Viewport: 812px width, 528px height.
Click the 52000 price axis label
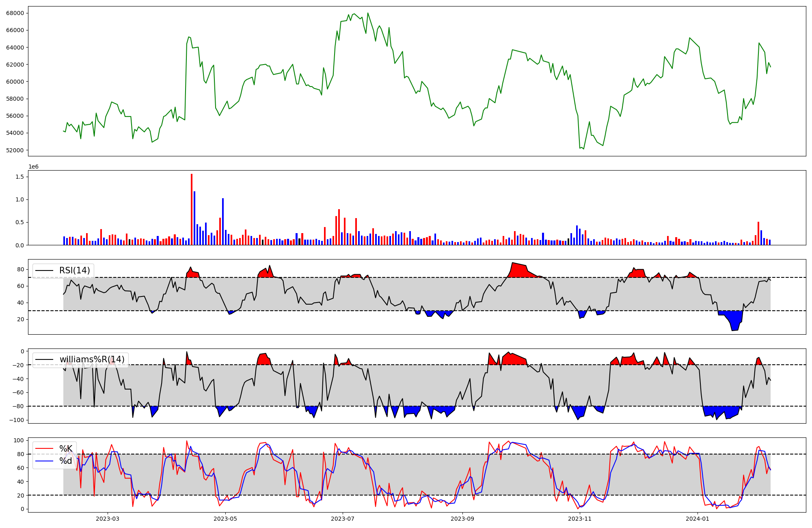tap(15, 150)
